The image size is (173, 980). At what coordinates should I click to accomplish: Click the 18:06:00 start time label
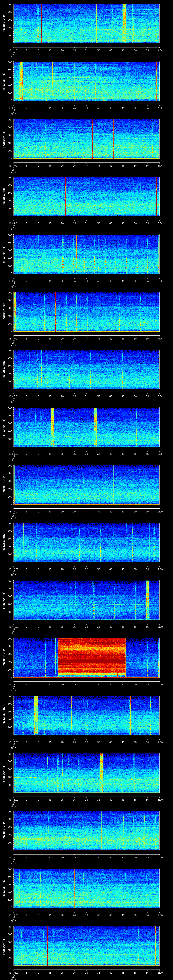click(13, 339)
